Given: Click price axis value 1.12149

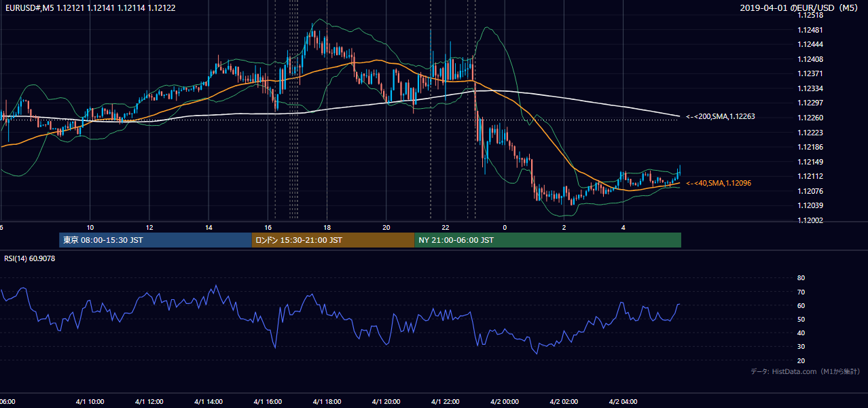Looking at the screenshot, I should [x=810, y=162].
